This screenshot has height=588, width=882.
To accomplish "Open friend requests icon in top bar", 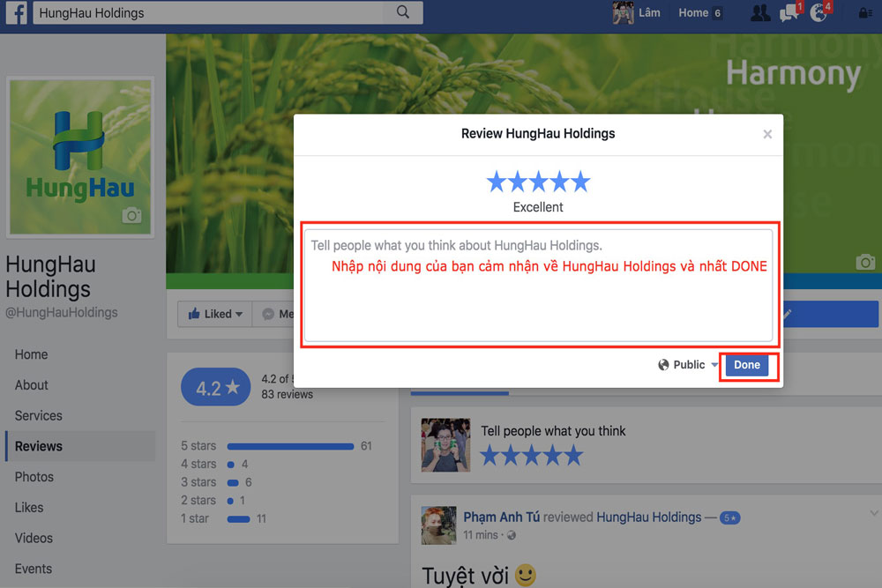I will [759, 13].
